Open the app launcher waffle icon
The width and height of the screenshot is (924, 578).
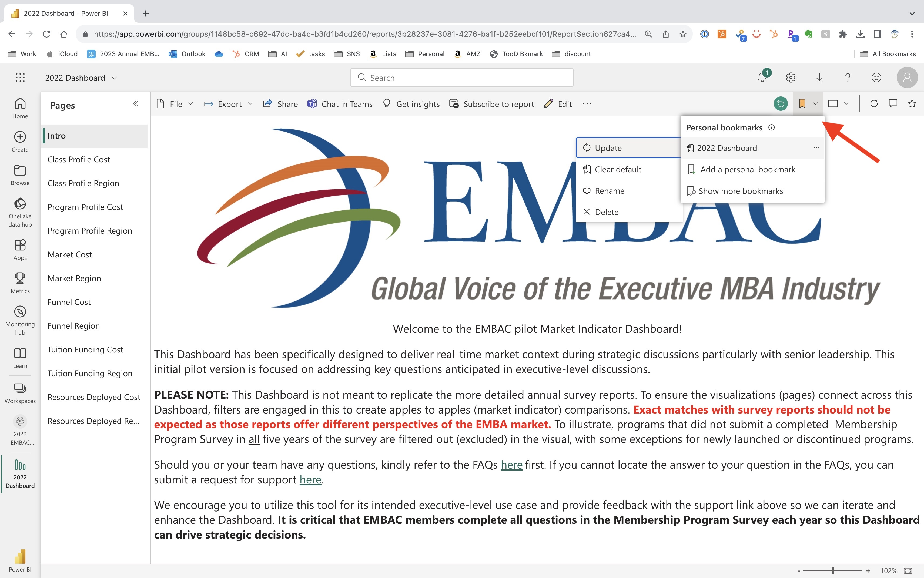click(20, 78)
